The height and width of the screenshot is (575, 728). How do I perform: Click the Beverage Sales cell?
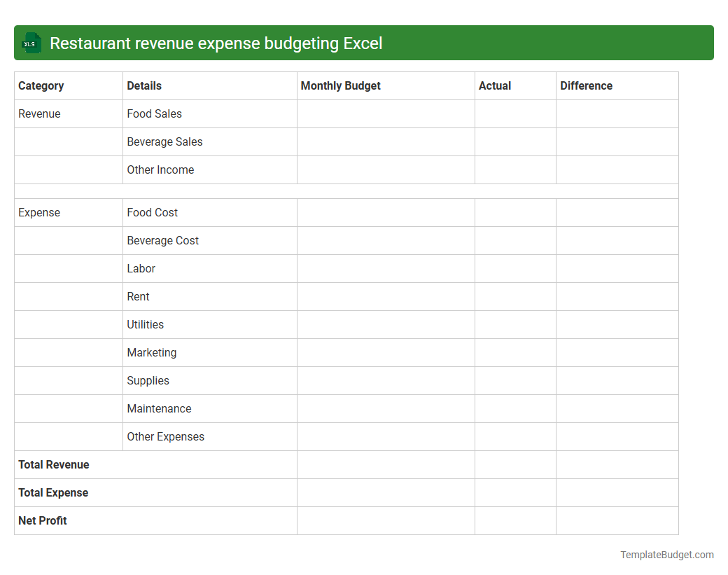pyautogui.click(x=164, y=141)
